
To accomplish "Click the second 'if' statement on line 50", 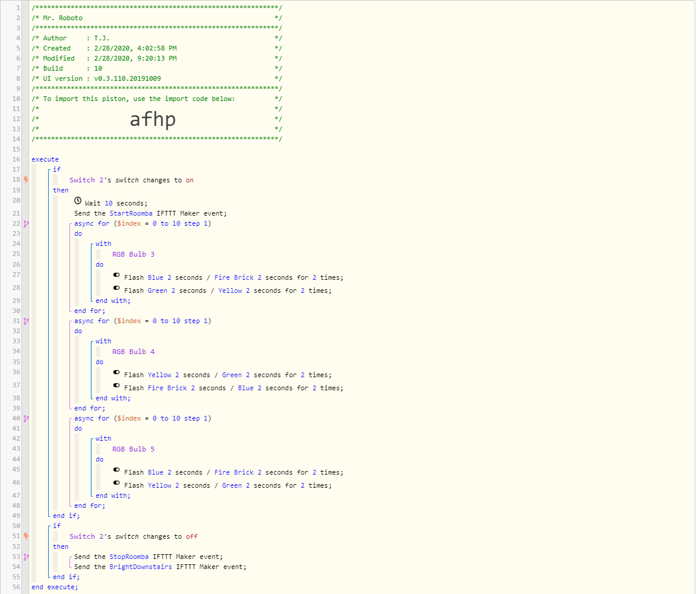I will pos(56,526).
